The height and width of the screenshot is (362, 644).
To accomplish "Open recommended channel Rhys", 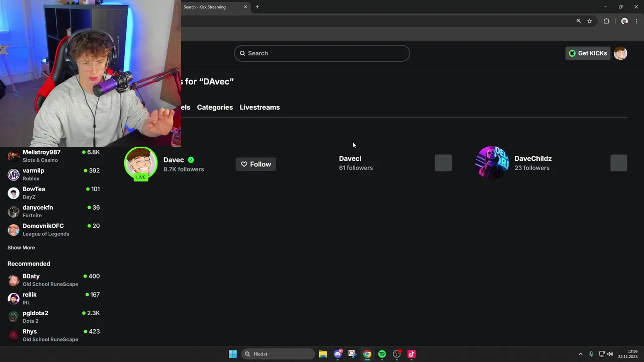I will coord(54,335).
